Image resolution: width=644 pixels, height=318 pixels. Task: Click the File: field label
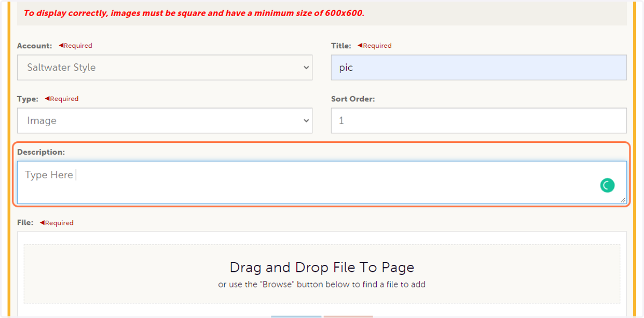tap(25, 222)
